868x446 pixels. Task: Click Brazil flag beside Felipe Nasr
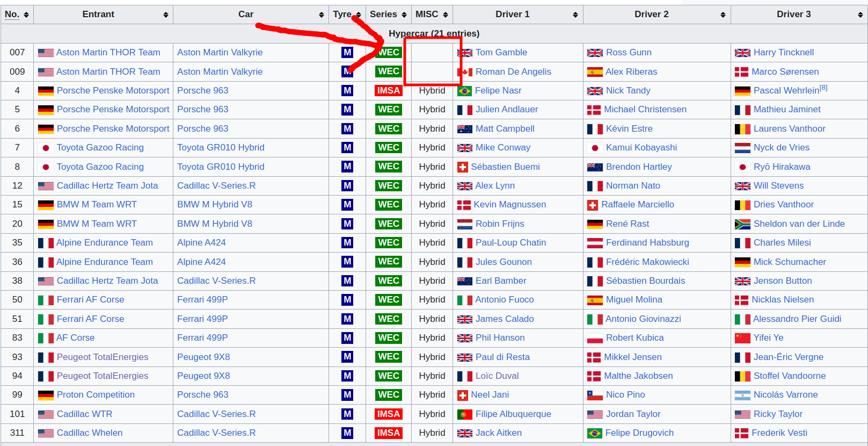464,91
